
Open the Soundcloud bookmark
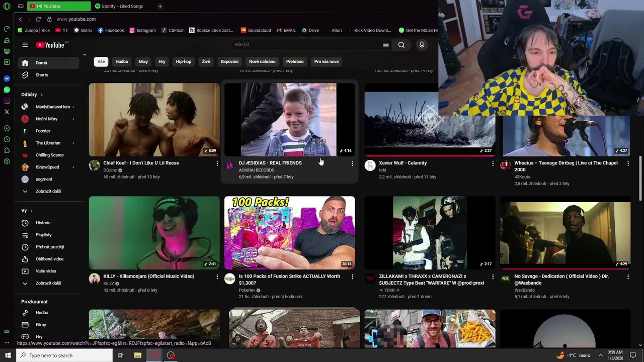[256, 30]
